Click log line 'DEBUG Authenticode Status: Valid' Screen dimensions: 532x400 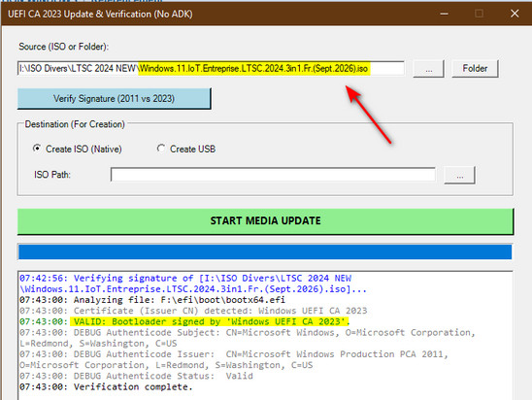pos(136,376)
